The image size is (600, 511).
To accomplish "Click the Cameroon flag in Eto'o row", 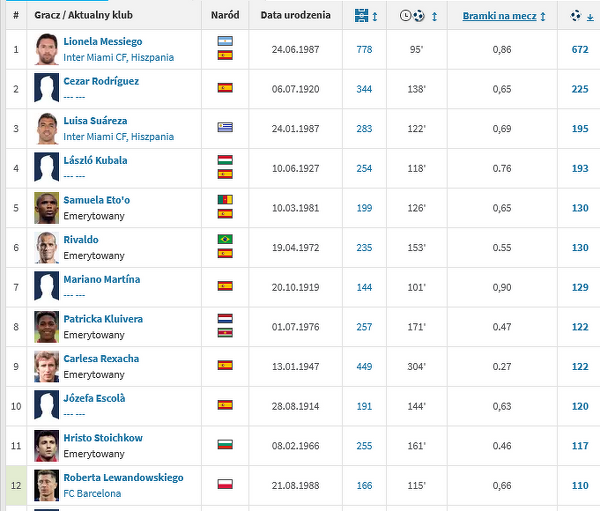I will [x=225, y=200].
